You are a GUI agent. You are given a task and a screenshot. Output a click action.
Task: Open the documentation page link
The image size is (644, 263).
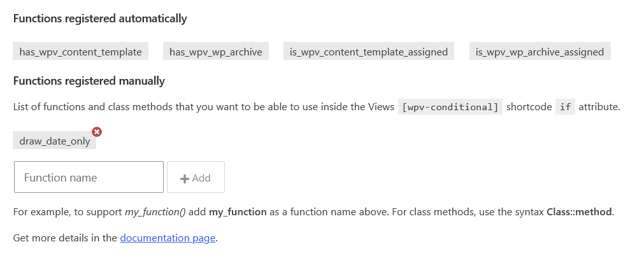pos(168,238)
